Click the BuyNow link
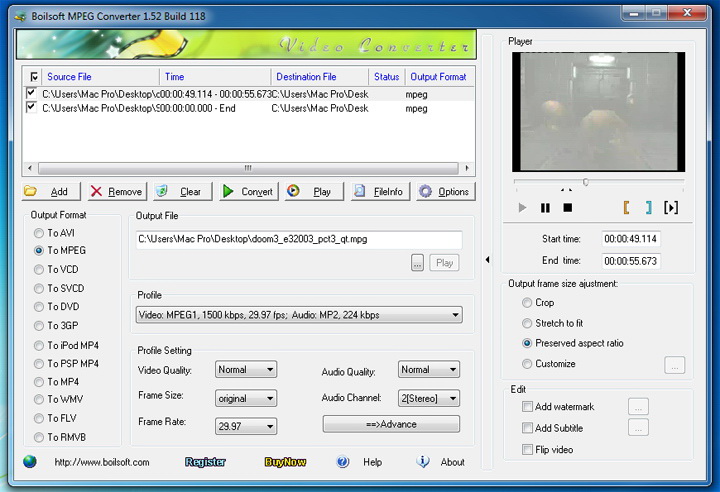The height and width of the screenshot is (492, 720). click(x=285, y=462)
